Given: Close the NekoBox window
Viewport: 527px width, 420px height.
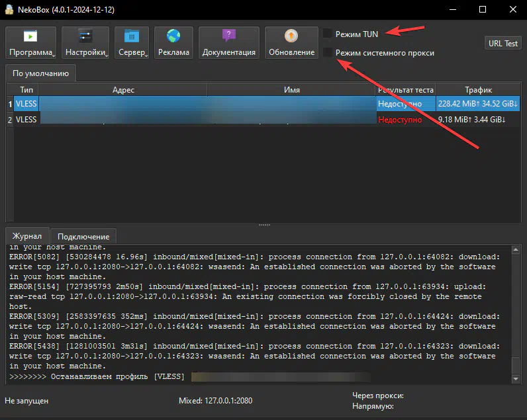Looking at the screenshot, I should 513,9.
